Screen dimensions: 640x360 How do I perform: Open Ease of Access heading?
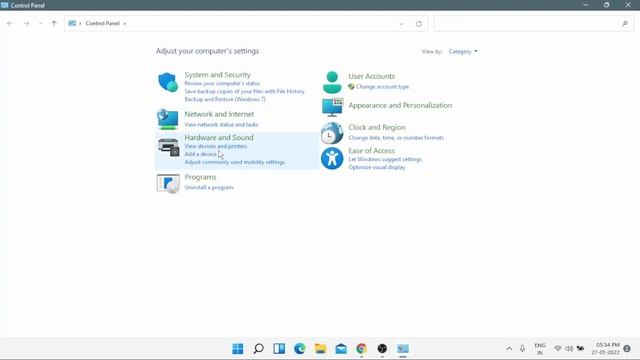371,150
